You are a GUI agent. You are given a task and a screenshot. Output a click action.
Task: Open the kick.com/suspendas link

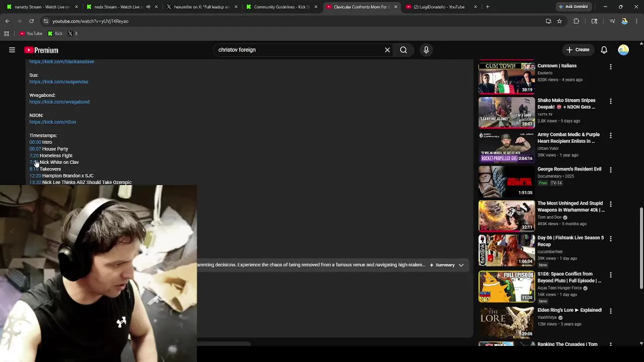pos(59,81)
